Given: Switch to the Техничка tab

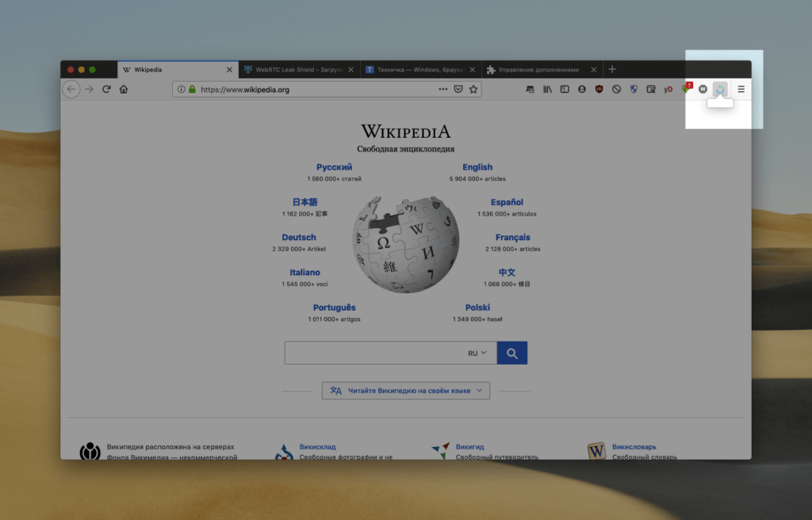Looking at the screenshot, I should click(420, 70).
